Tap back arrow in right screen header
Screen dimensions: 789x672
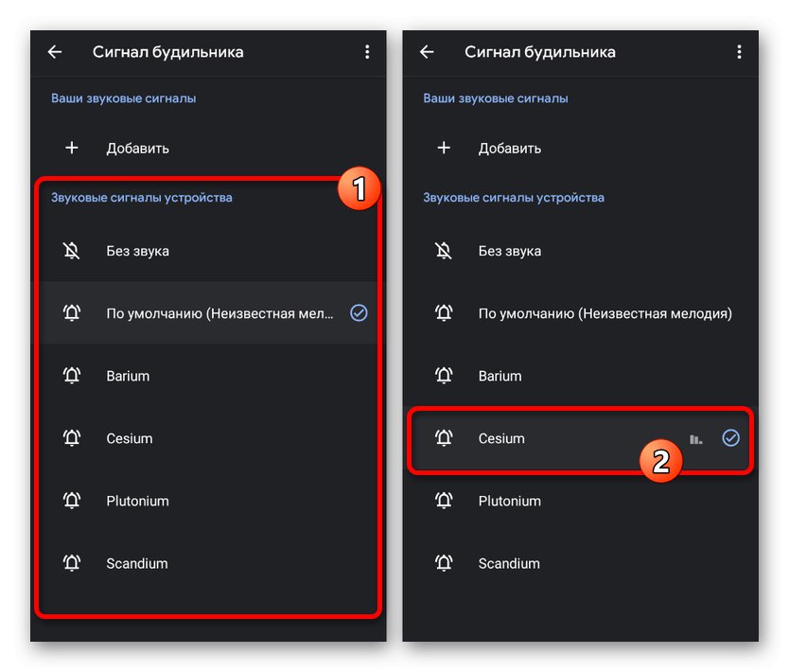427,52
